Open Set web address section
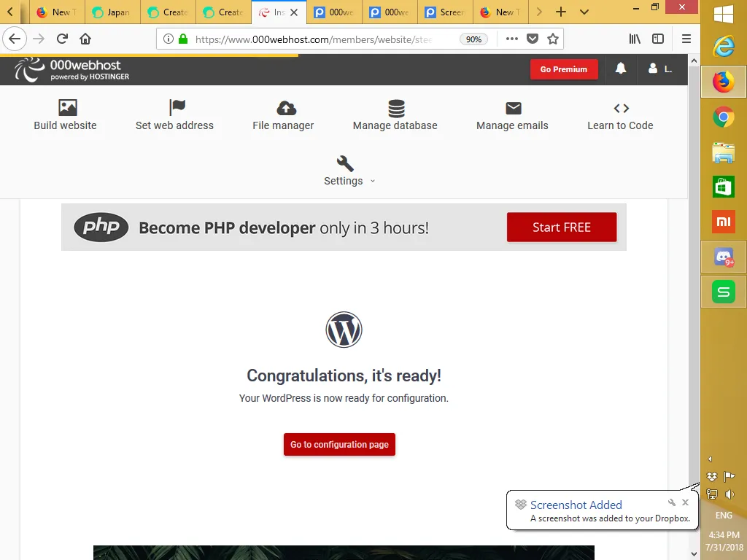The image size is (747, 560). [174, 114]
